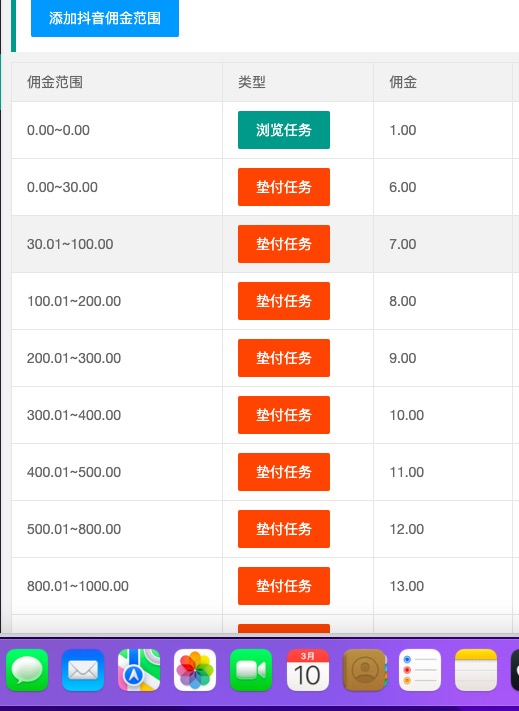Click 垫付任务 tag in the 0.00~30.00 row
Image resolution: width=519 pixels, height=711 pixels.
click(x=284, y=187)
